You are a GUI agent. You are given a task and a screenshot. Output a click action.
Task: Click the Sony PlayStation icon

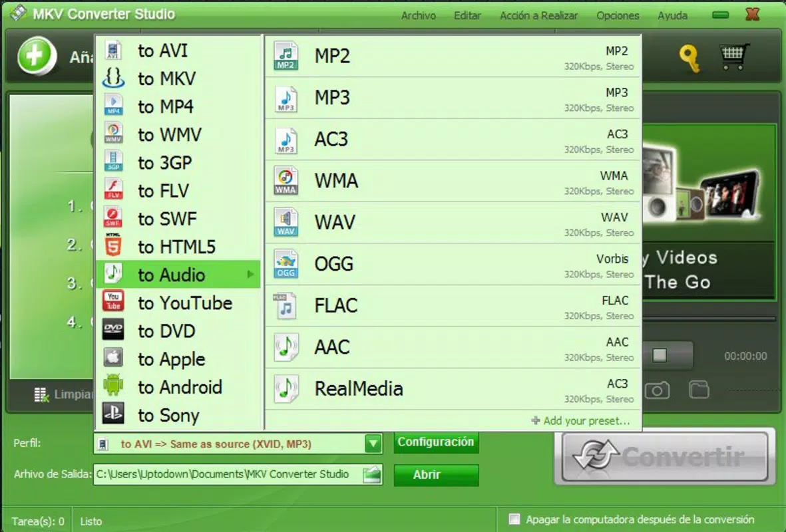(x=113, y=413)
